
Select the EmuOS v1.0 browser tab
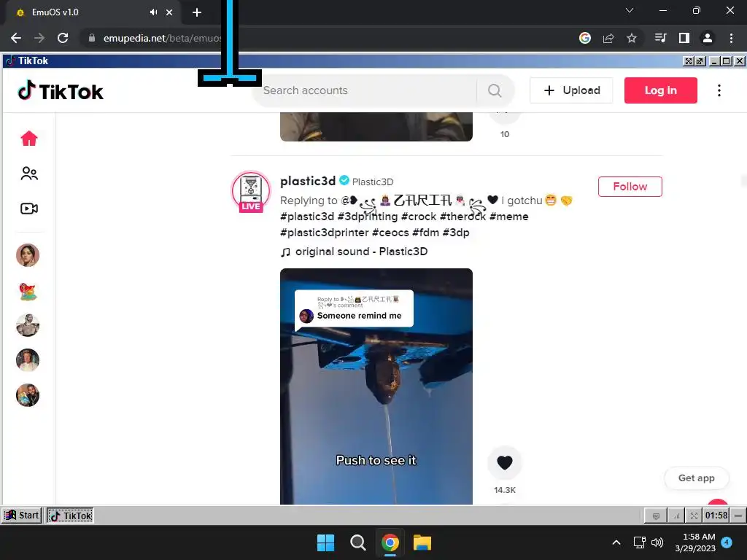point(91,12)
